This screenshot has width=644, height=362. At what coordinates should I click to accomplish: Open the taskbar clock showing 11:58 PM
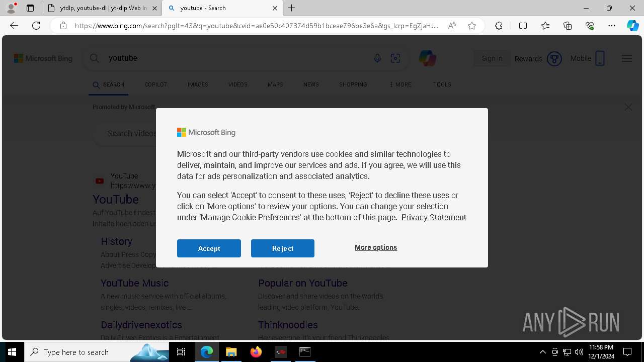[601, 352]
